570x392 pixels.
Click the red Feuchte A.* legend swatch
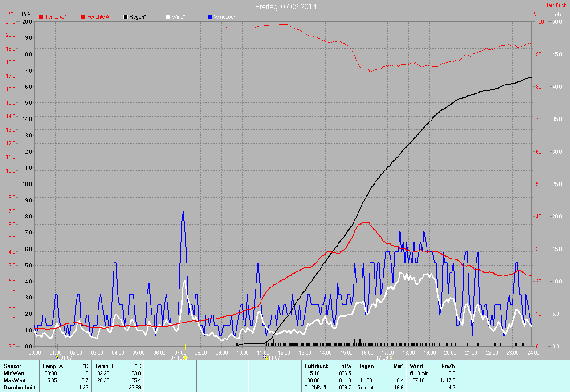pos(83,17)
